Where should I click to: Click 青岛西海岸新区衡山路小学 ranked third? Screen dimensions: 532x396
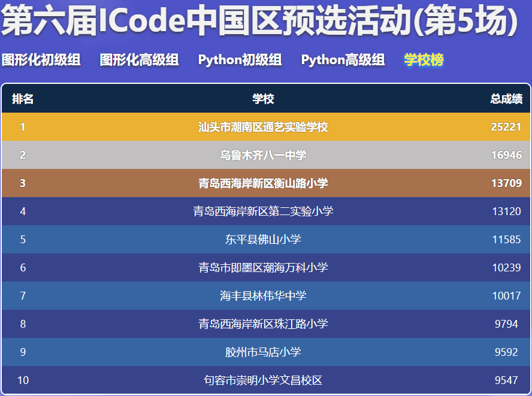pos(265,183)
